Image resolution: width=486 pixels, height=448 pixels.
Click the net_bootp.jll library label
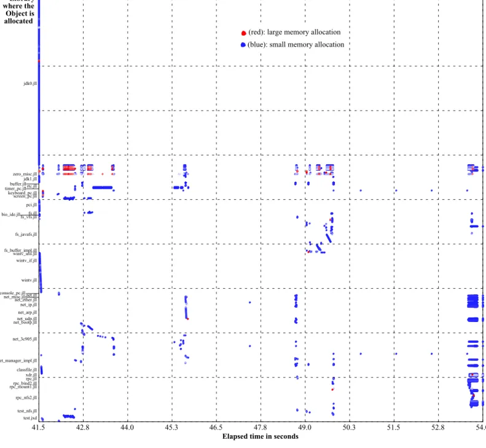(x=25, y=323)
